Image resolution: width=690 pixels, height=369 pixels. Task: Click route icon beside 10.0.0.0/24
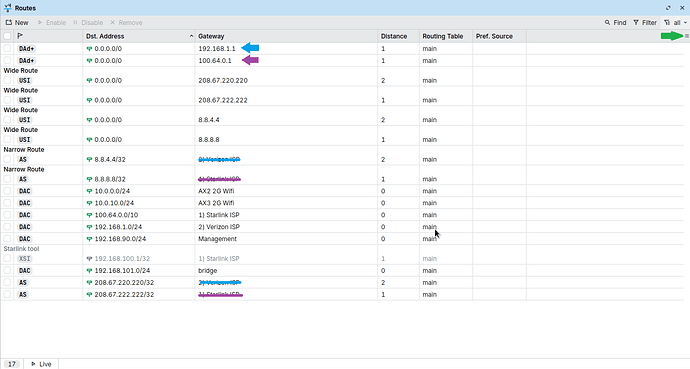click(x=89, y=191)
